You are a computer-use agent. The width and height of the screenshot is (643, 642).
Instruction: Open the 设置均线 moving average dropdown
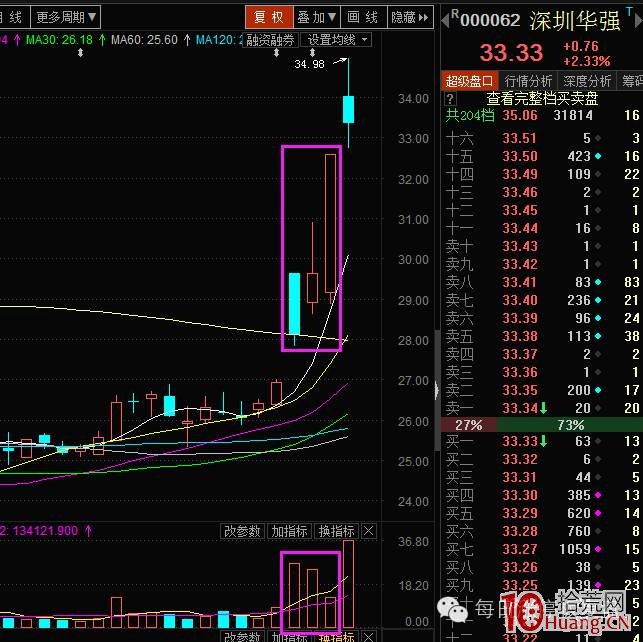point(336,40)
